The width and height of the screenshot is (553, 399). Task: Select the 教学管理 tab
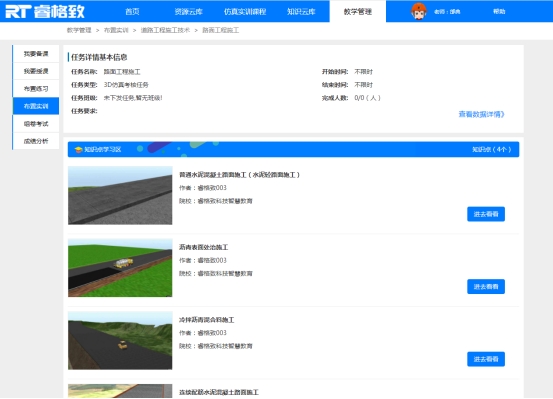[358, 12]
